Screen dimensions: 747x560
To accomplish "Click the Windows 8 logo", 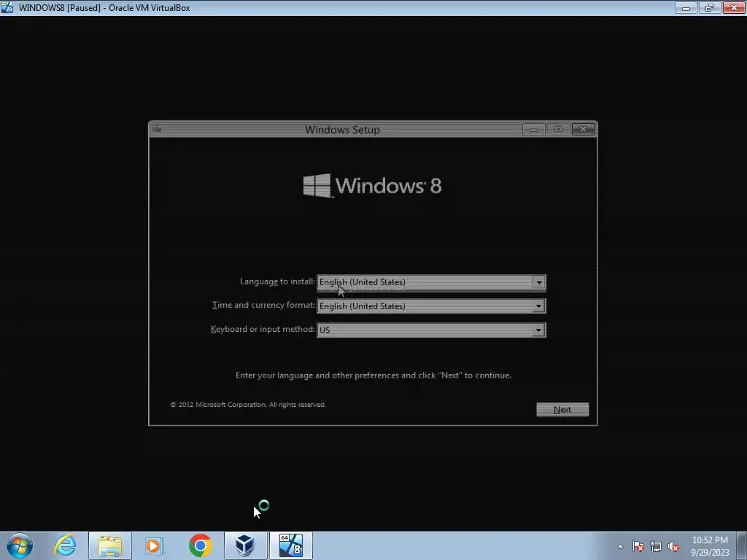I will click(373, 186).
